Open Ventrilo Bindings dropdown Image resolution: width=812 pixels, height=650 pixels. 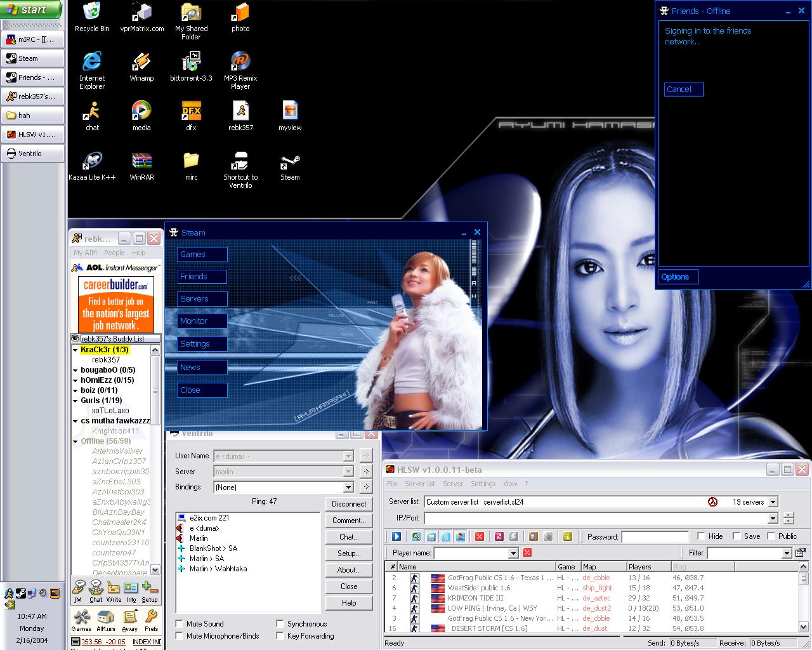[x=348, y=487]
